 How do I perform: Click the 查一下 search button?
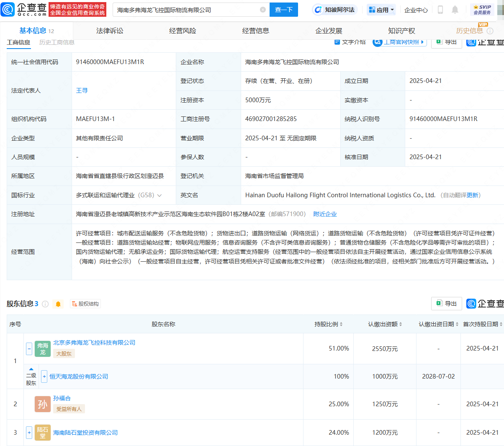(283, 10)
